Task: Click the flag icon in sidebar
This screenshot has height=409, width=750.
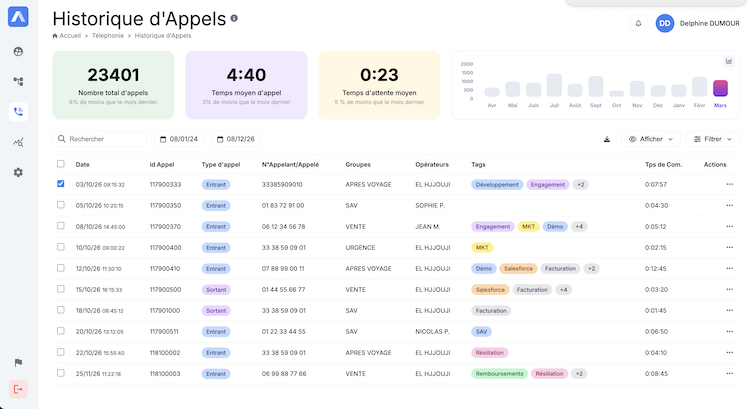Action: coord(18,362)
